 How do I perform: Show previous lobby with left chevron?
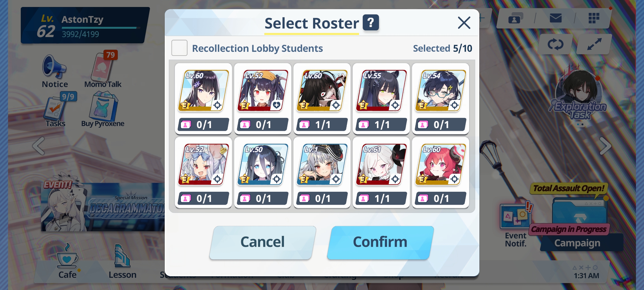coord(38,146)
